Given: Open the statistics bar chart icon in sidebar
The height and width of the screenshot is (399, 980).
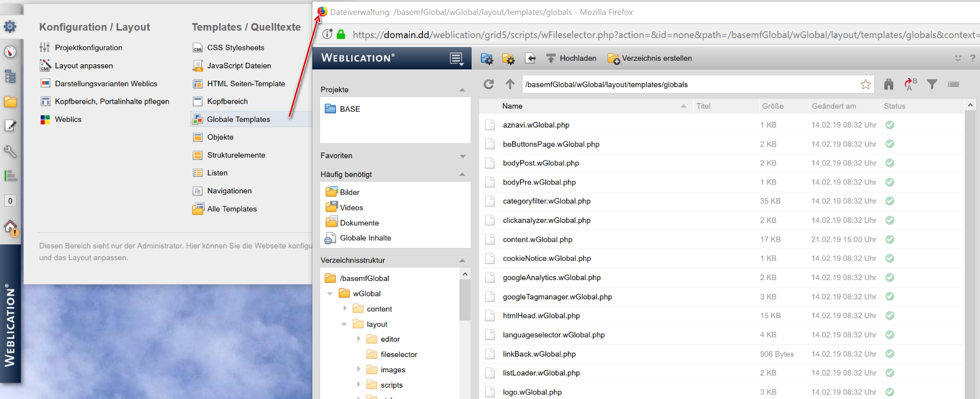Looking at the screenshot, I should coord(10,176).
